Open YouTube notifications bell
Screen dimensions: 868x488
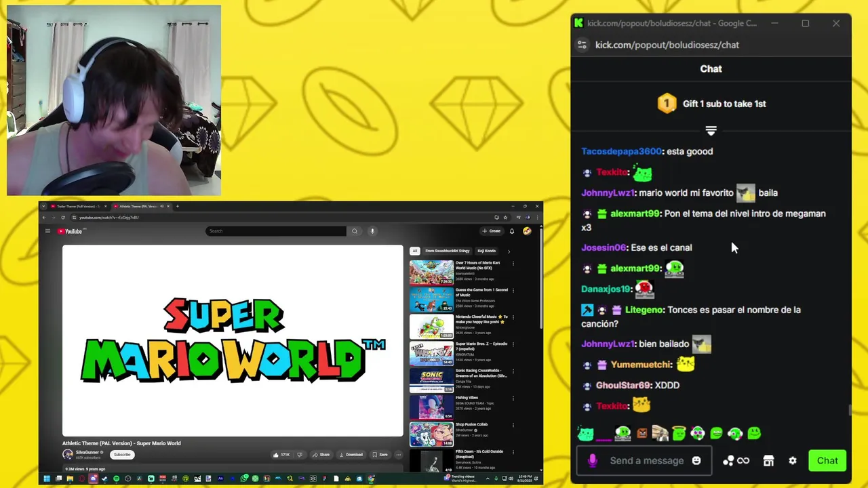coord(512,231)
